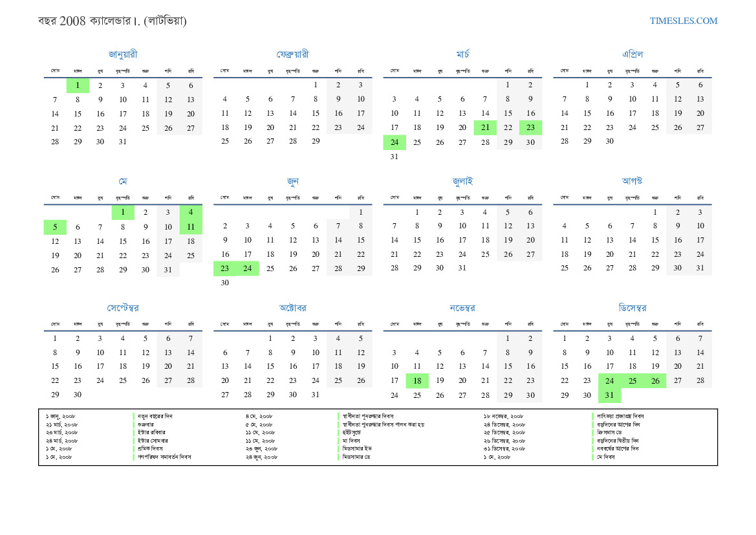
Task: Select the জানুয়ারী month heading
Action: 123,54
